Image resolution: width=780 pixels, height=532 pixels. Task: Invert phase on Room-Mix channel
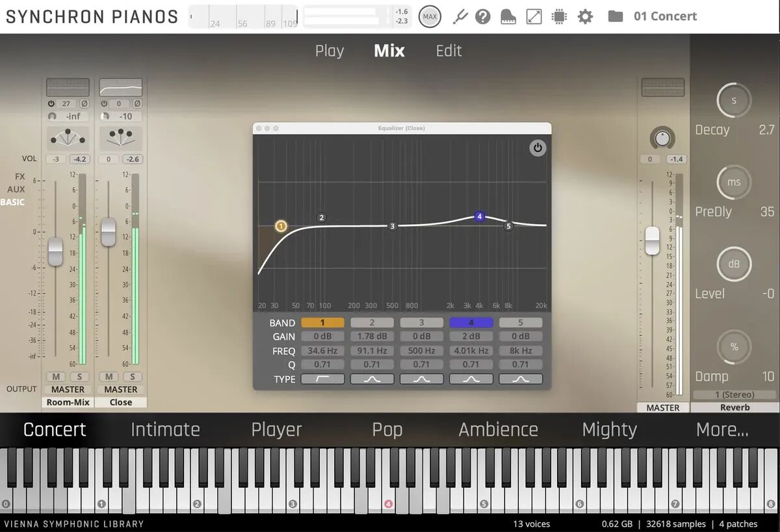(84, 104)
